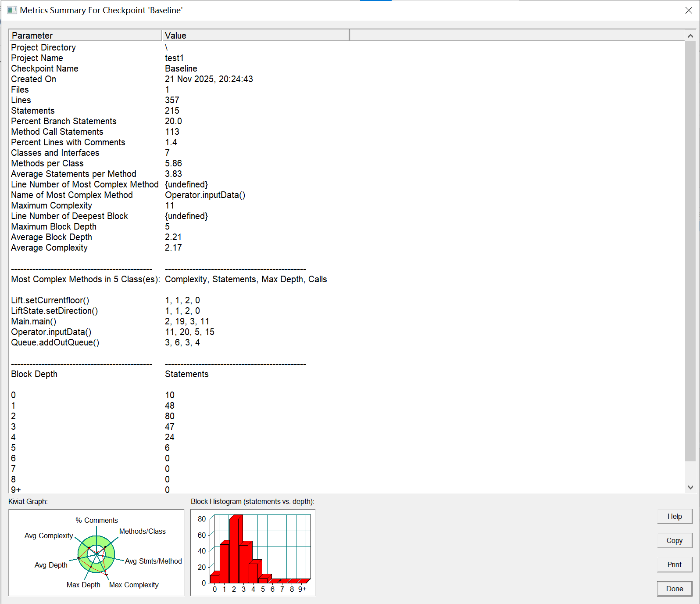Click the date value '21 Nov 2025, 20:24:43'
The height and width of the screenshot is (604, 700).
[209, 79]
